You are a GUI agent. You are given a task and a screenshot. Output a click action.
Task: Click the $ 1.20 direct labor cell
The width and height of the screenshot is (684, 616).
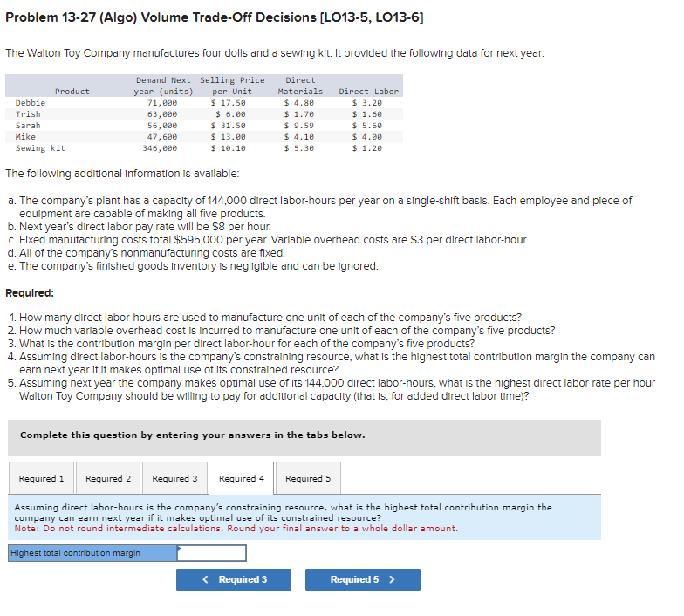tap(366, 148)
